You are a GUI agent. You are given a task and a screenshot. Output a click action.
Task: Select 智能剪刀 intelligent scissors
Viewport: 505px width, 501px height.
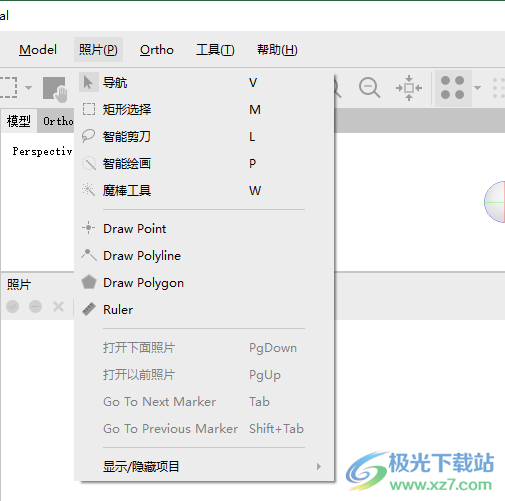204,136
